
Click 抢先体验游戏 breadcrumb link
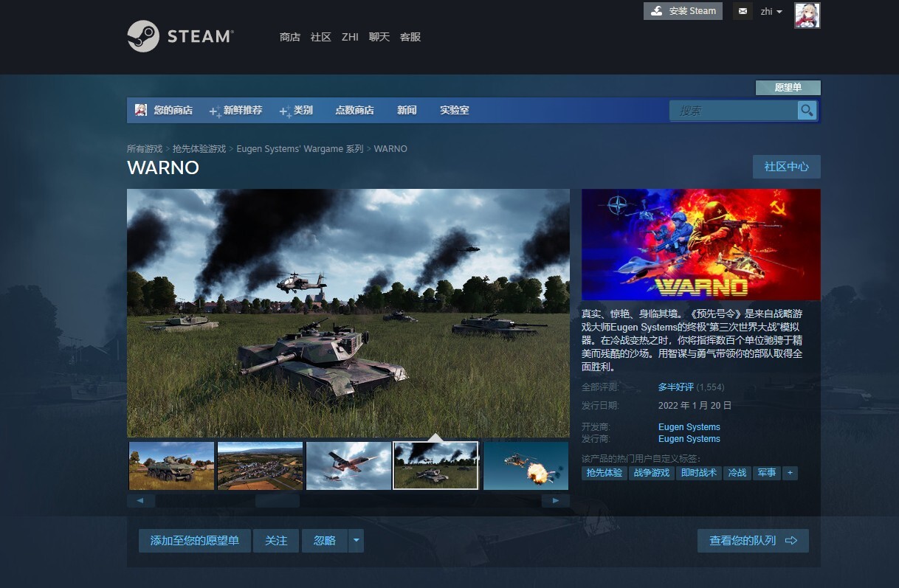(x=199, y=149)
